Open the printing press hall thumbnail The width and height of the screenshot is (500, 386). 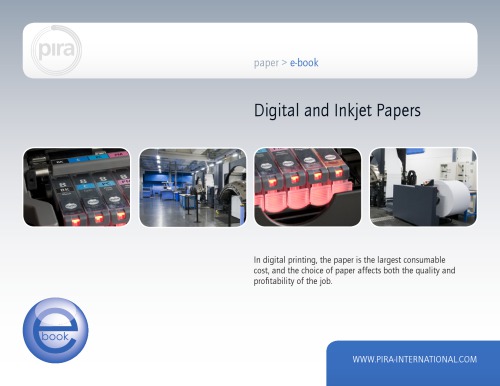pos(193,187)
